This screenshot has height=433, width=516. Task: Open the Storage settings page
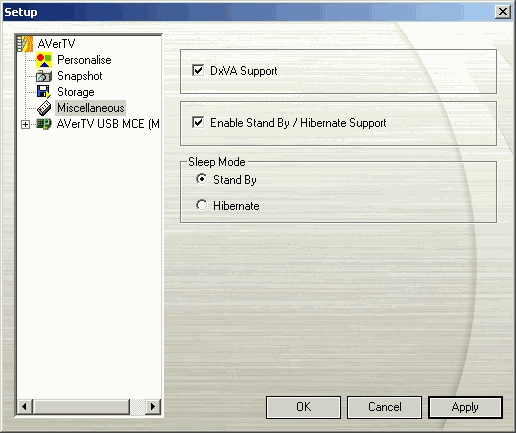coord(76,92)
